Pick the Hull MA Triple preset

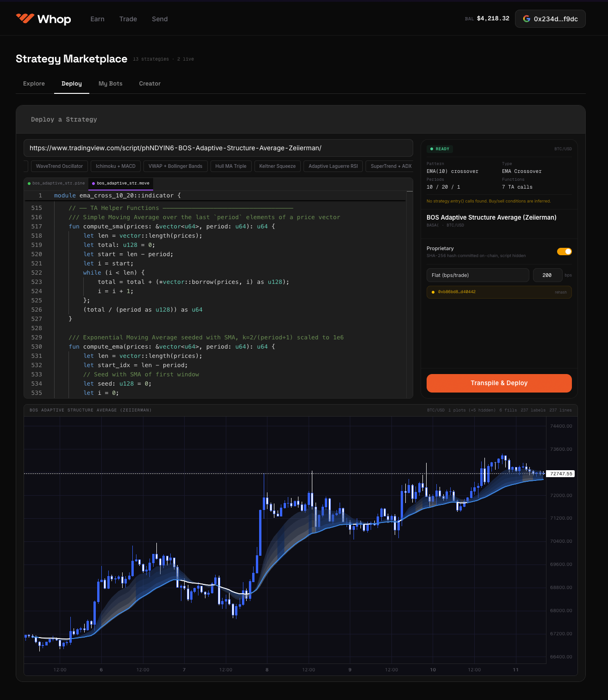pyautogui.click(x=231, y=166)
